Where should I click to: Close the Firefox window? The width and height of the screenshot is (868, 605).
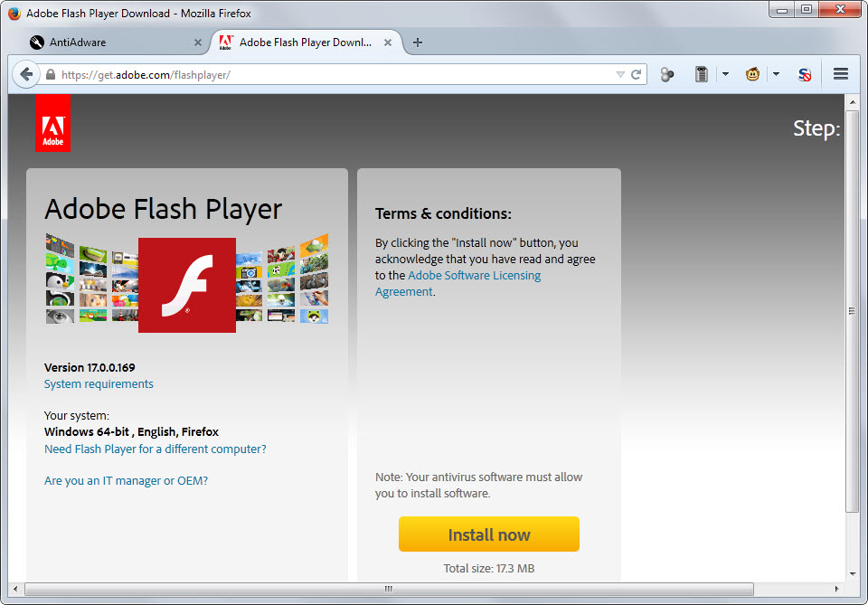click(840, 10)
